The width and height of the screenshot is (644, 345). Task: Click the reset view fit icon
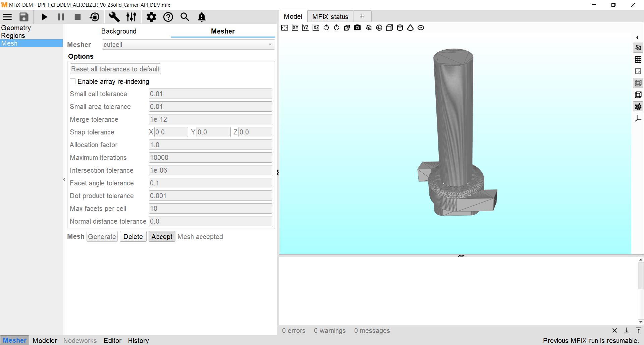point(284,28)
